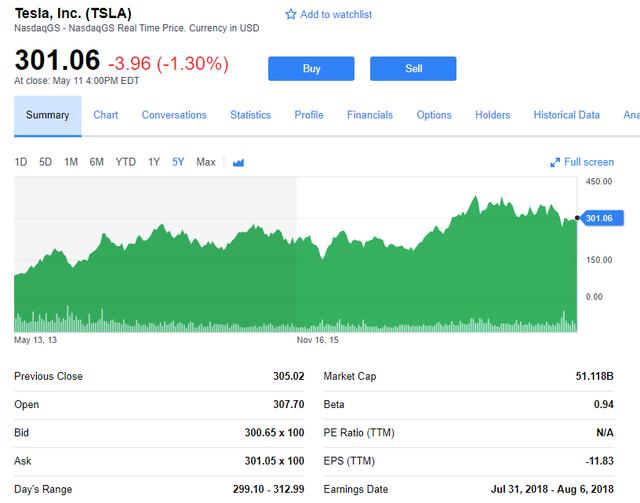Click the Add to watchlist star icon
The height and width of the screenshot is (503, 640).
click(x=291, y=15)
